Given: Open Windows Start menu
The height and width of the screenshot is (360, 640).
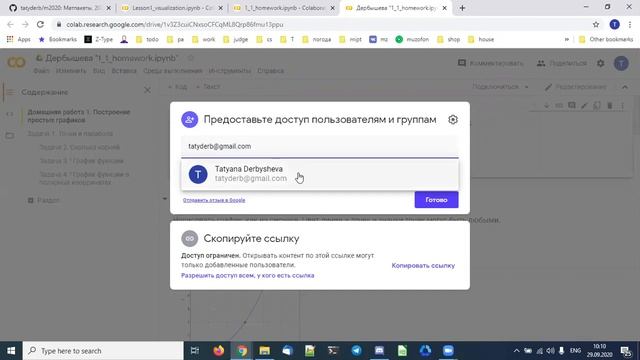Looking at the screenshot, I should click(11, 351).
